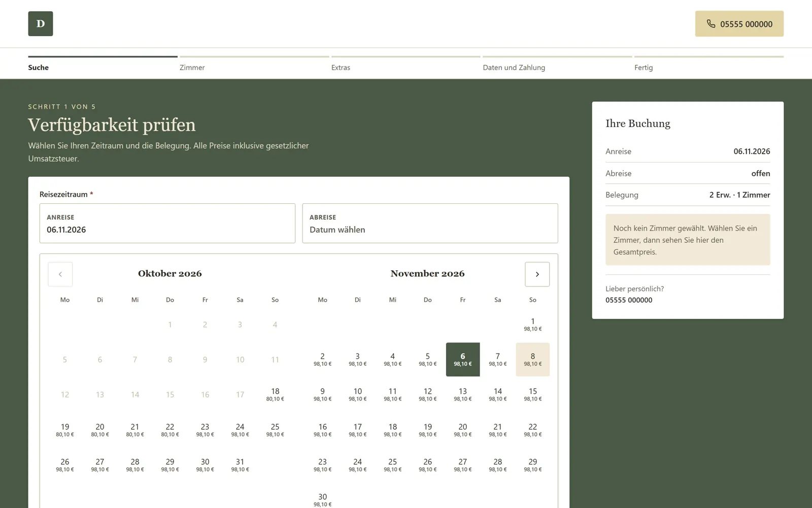The image size is (812, 508).
Task: Click the Anreise date field
Action: point(167,224)
